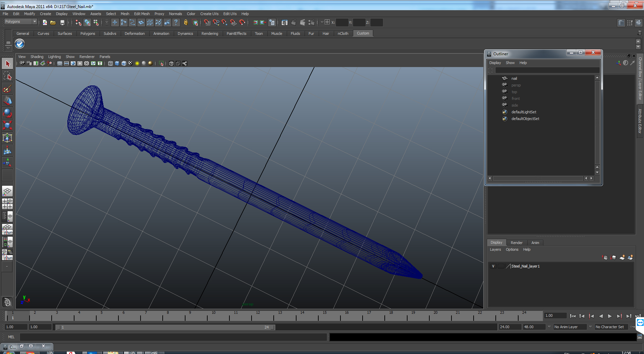Step back one frame
This screenshot has width=644, height=354.
click(582, 316)
